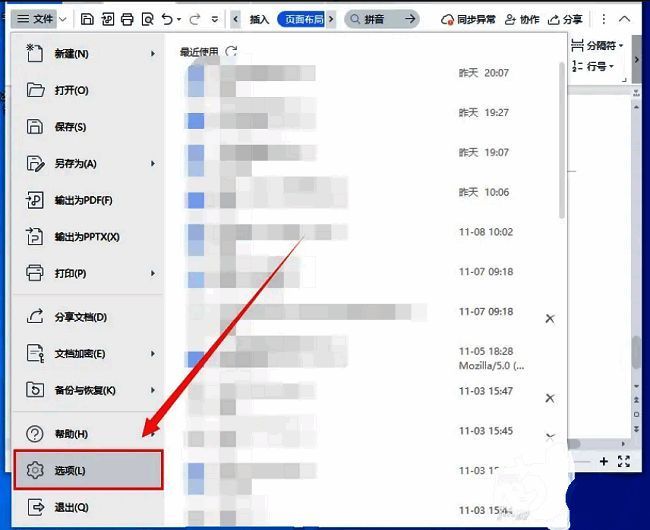The height and width of the screenshot is (530, 650).
Task: Select 打印(P) from the file menu
Action: pyautogui.click(x=88, y=273)
